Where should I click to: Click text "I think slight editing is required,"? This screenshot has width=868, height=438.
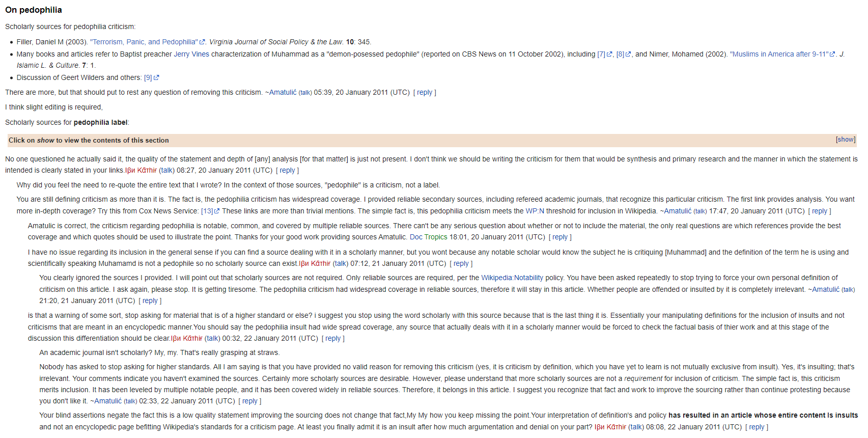pos(54,107)
